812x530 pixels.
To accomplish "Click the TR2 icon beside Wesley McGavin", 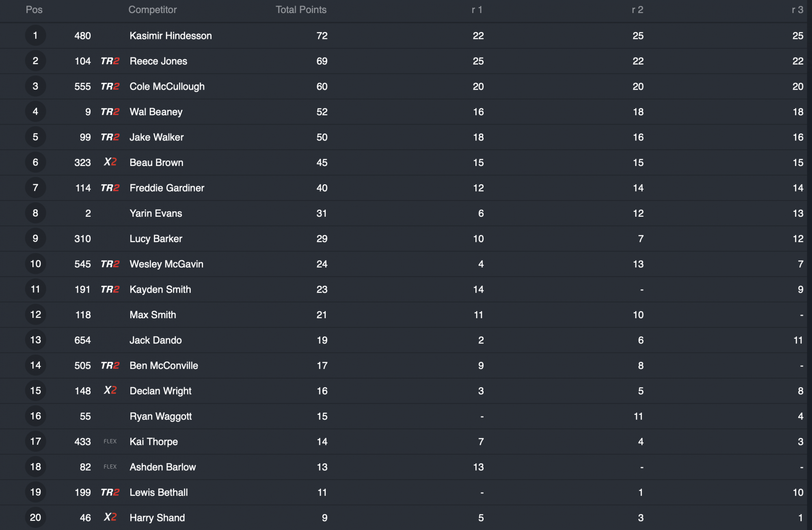I will coord(110,264).
